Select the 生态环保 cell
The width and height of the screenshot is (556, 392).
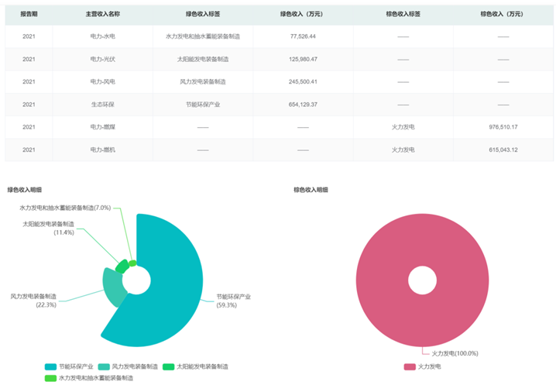coord(102,105)
